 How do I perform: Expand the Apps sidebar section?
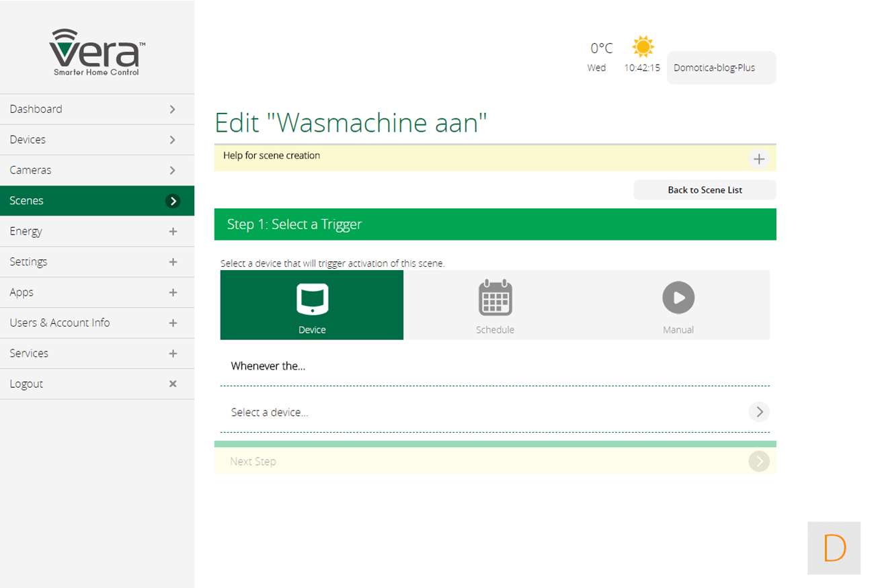pyautogui.click(x=173, y=292)
